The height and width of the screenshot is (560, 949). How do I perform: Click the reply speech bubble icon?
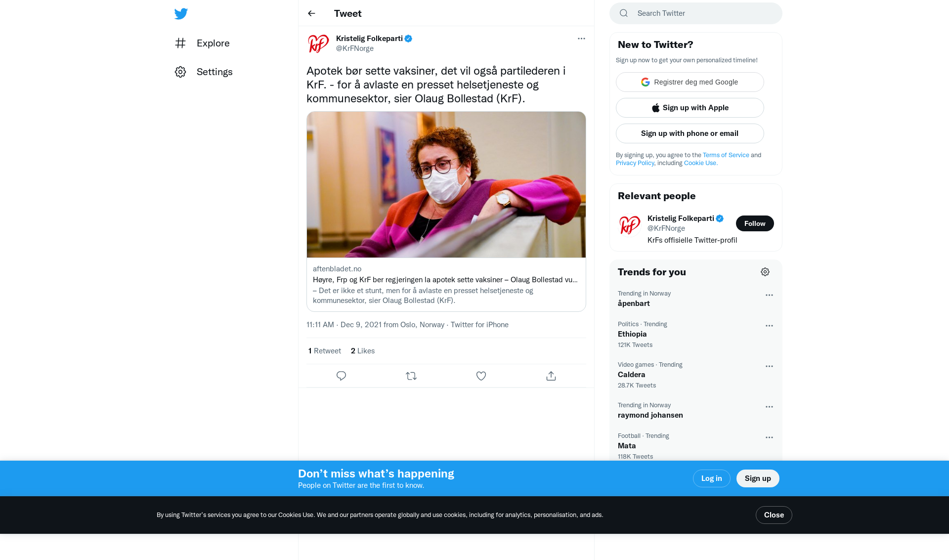(x=341, y=376)
